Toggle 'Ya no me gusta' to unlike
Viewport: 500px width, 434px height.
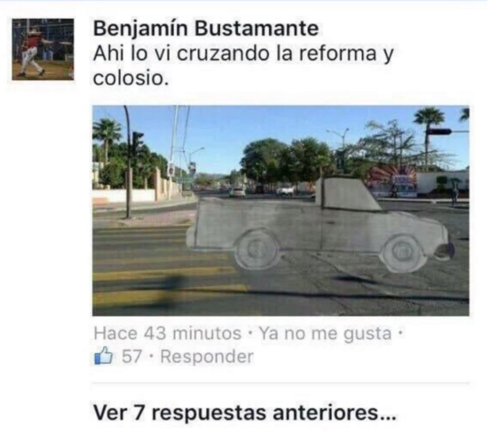coord(325,333)
